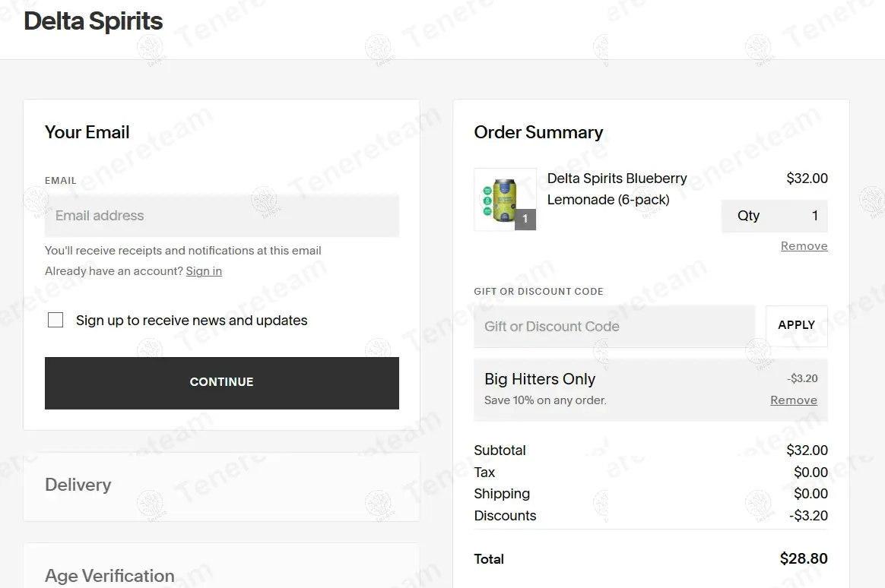Click the Order Summary heading
This screenshot has width=885, height=588.
(538, 132)
